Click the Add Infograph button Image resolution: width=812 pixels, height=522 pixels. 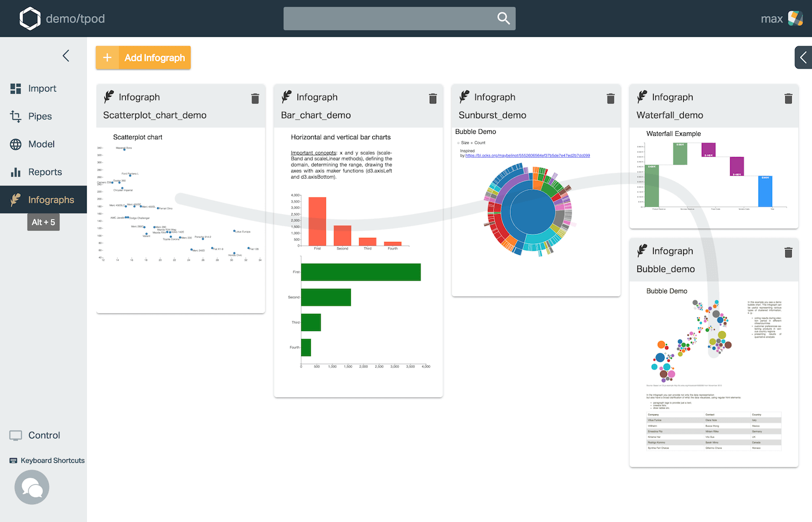pos(143,57)
